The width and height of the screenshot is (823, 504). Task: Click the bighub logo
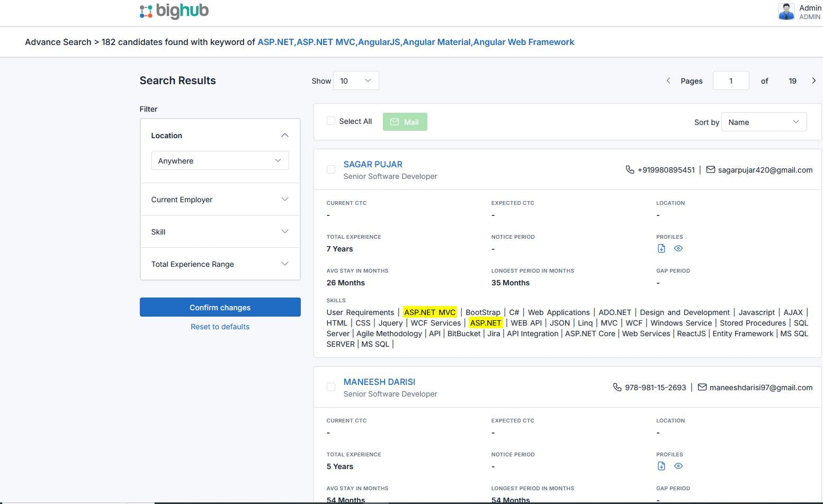tap(174, 11)
